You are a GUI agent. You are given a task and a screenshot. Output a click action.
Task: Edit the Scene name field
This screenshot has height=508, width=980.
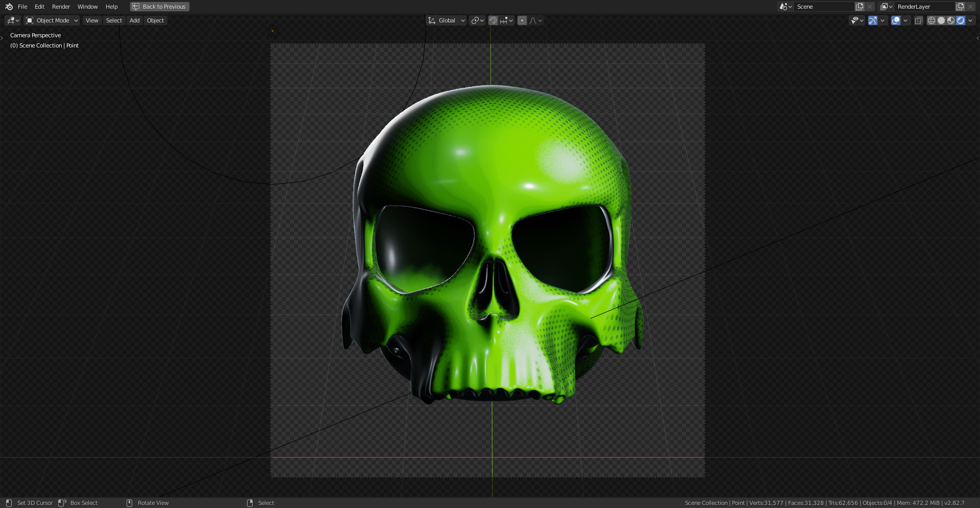(x=824, y=7)
